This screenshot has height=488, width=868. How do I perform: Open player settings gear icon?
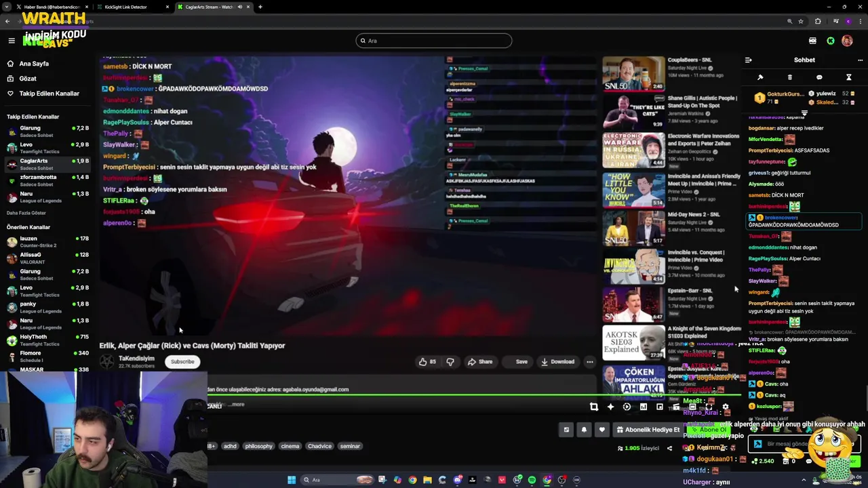[725, 407]
